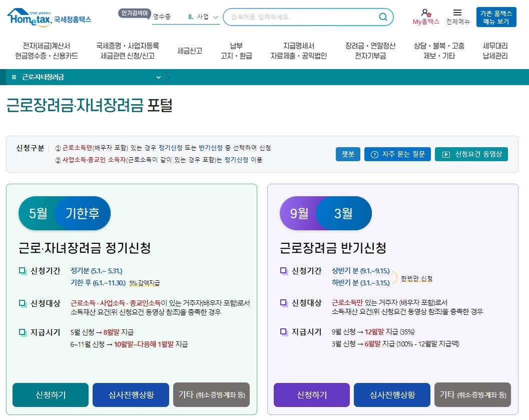Click the search magnifier icon
Screen dimensions: 529x420
coord(383,17)
